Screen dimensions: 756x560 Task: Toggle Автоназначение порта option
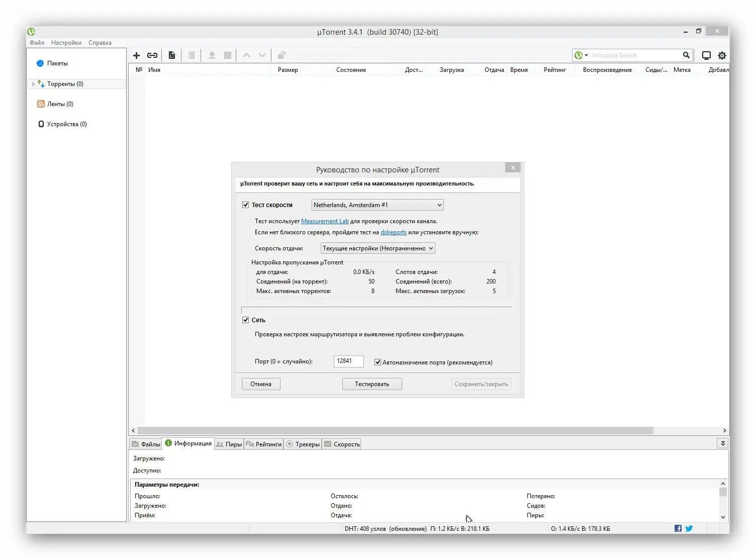[x=377, y=362]
